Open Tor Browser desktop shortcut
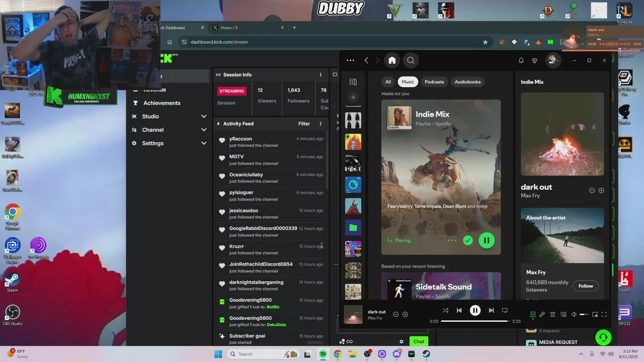The width and height of the screenshot is (644, 362). click(38, 249)
